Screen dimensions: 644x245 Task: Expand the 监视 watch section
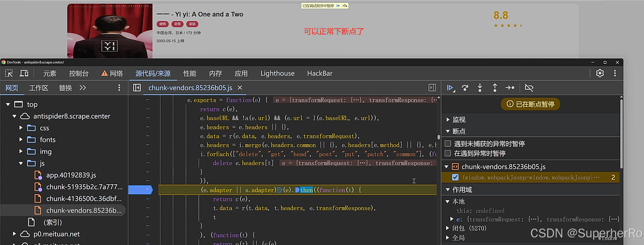pos(448,120)
